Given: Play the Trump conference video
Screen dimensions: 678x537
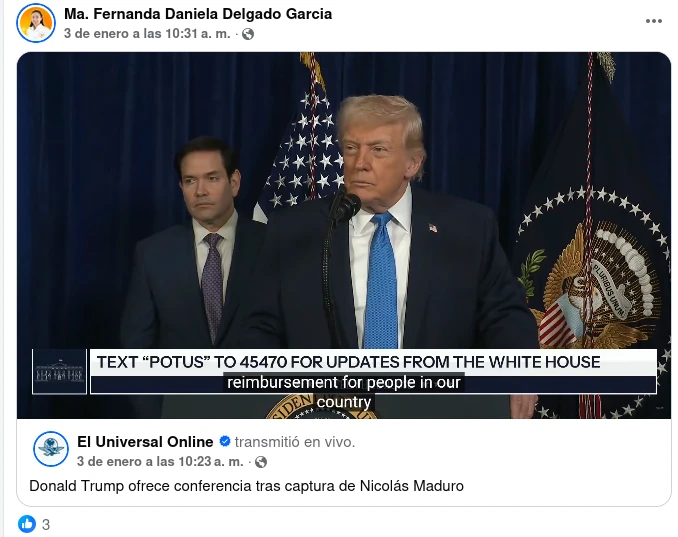Looking at the screenshot, I should (x=344, y=235).
